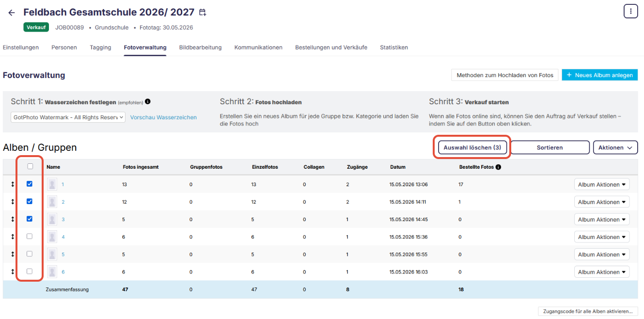Click Neues Album anlegen button
Image resolution: width=644 pixels, height=319 pixels.
point(600,75)
